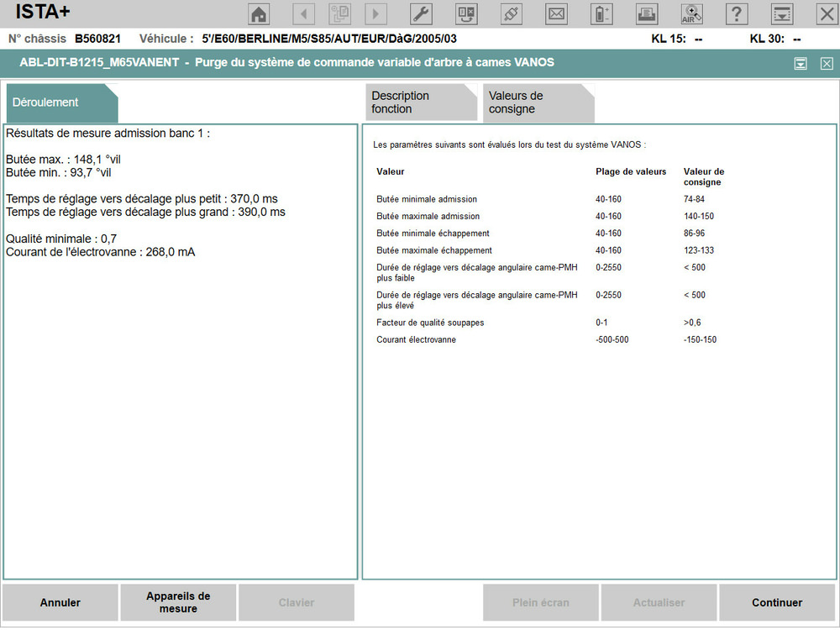
Task: Click the Butée minimale admission row
Action: 547,199
